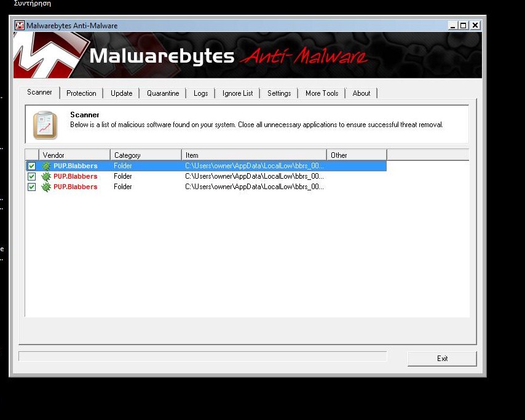Click the first row's LocalLow item path
The image size is (525, 420).
point(255,166)
